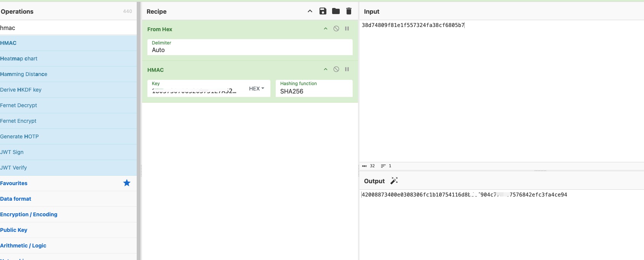Click the operations search field
Viewport: 644px width, 260px height.
(x=68, y=28)
